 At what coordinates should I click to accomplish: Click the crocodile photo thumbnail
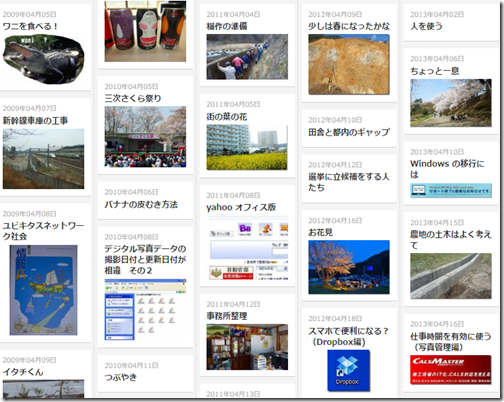tap(43, 58)
